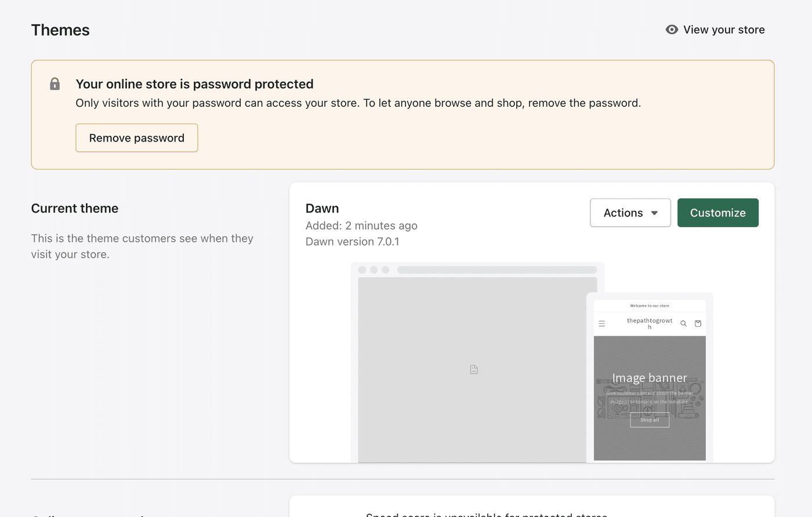Click the broken image icon in desktop preview

[474, 370]
